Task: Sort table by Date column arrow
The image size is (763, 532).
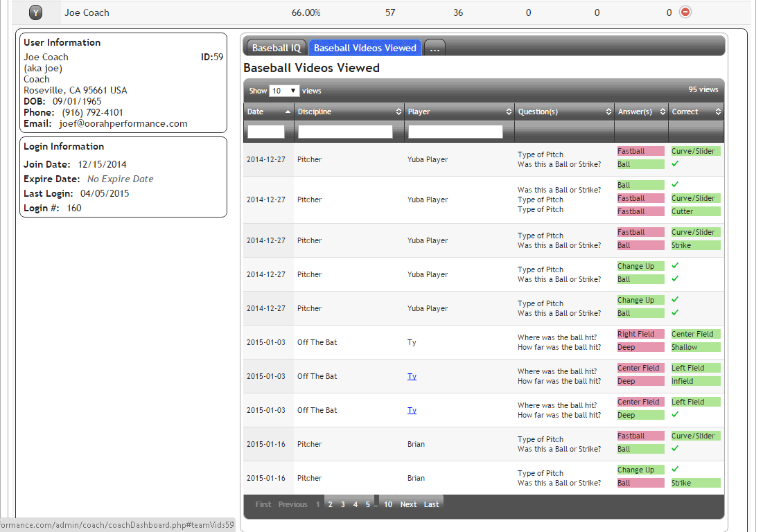Action: (288, 112)
